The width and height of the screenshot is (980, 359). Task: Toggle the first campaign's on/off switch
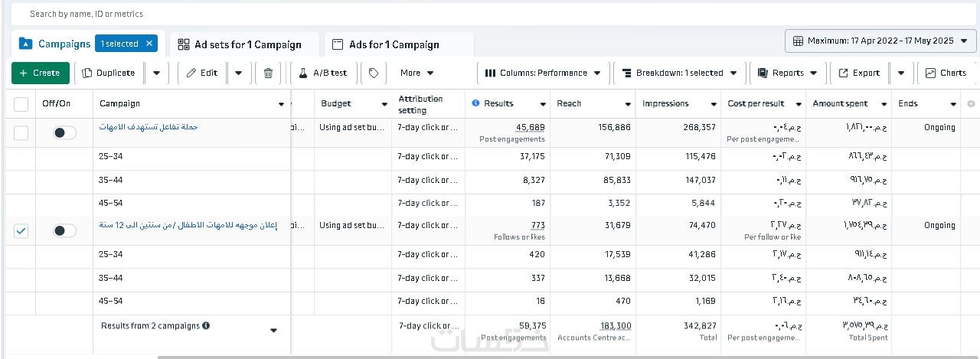(x=64, y=132)
